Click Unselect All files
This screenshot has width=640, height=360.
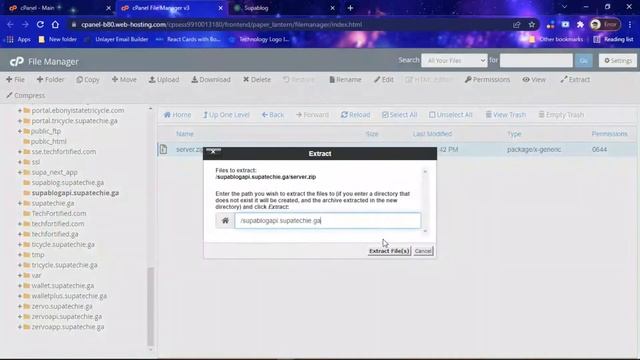tap(451, 115)
